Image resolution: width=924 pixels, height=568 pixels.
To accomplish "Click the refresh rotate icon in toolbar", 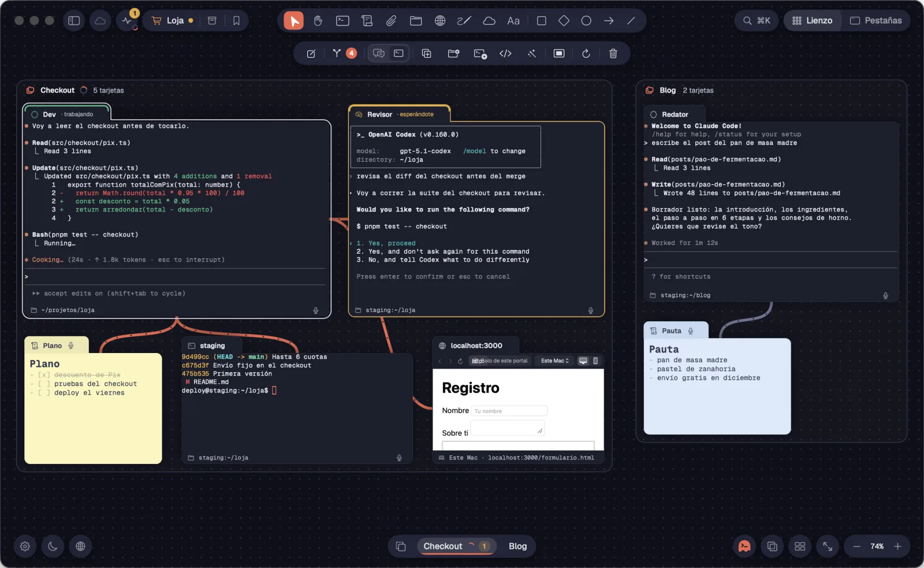I will coord(586,53).
